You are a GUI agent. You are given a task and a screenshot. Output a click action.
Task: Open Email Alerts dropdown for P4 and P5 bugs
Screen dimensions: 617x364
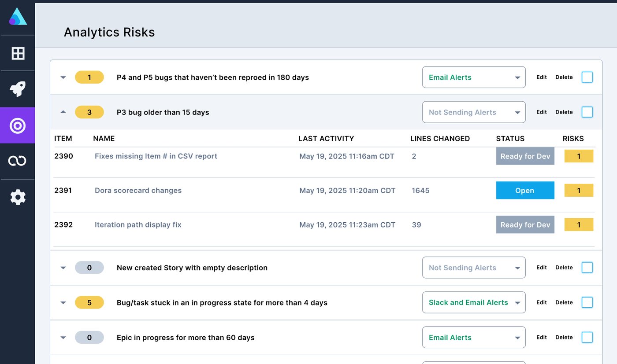(474, 77)
